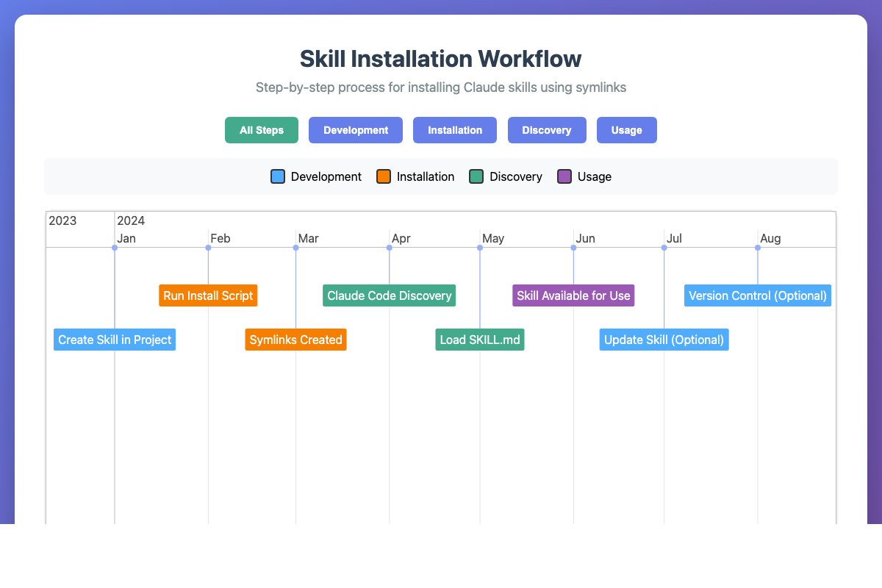Click the timeline dot at Aug
The width and height of the screenshot is (882, 588).
pos(758,248)
